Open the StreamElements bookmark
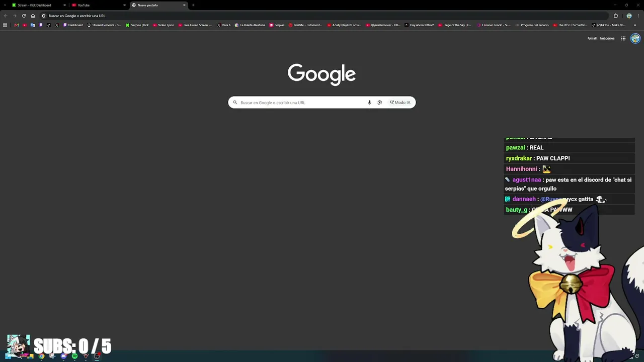 pos(104,25)
